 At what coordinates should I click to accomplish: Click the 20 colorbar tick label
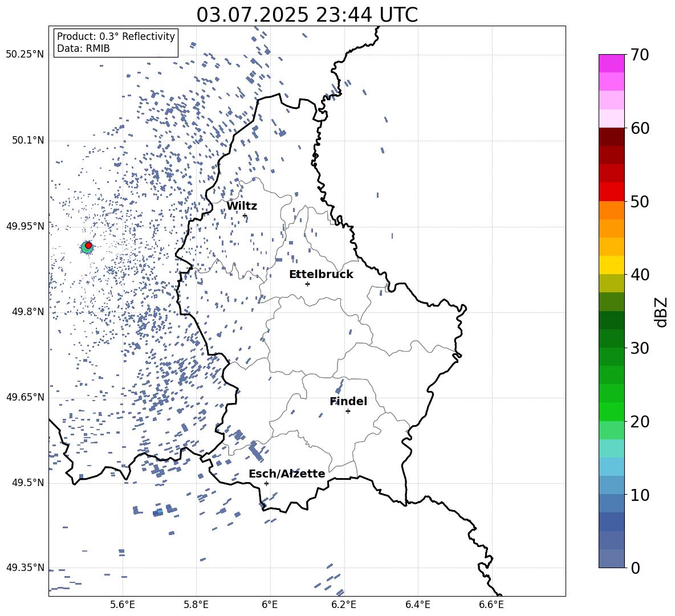[x=640, y=422]
